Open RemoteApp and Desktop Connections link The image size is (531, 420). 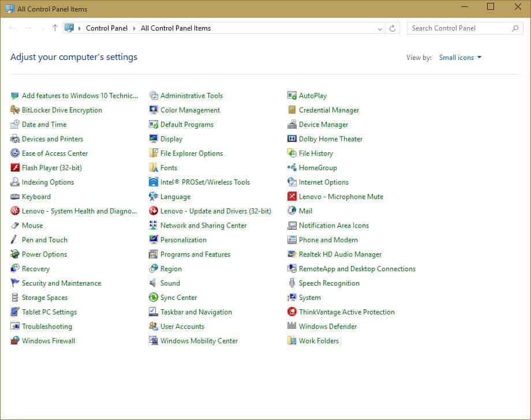point(357,269)
